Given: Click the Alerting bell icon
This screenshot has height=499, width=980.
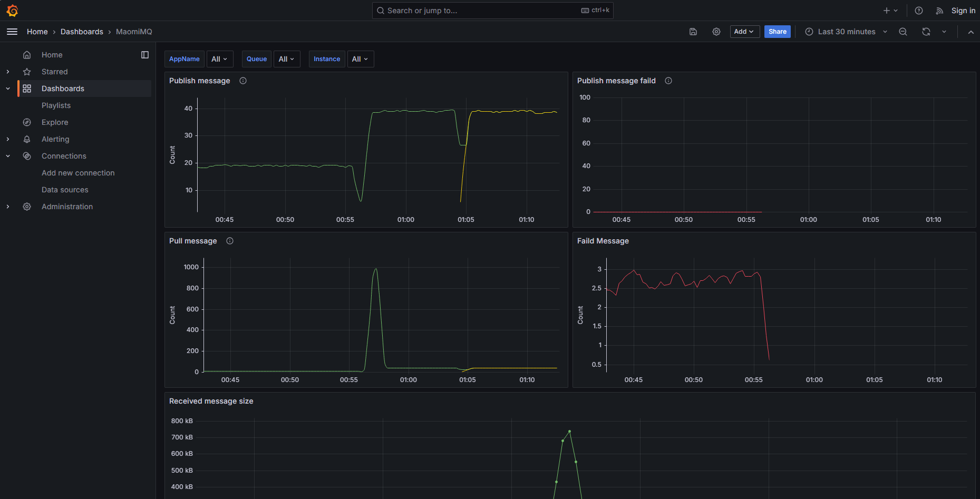Looking at the screenshot, I should pos(27,139).
